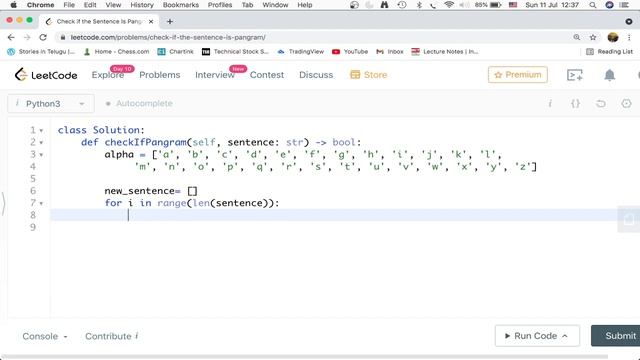
Task: Open the History menu
Action: click(x=142, y=5)
